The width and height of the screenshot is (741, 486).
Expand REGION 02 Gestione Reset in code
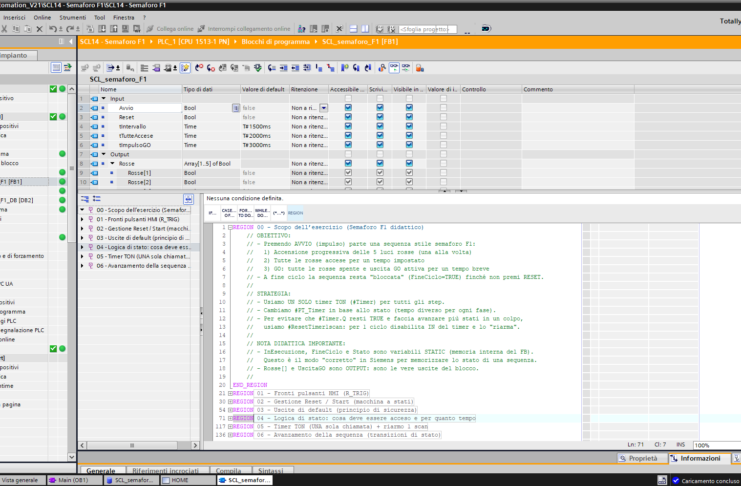[x=230, y=401]
